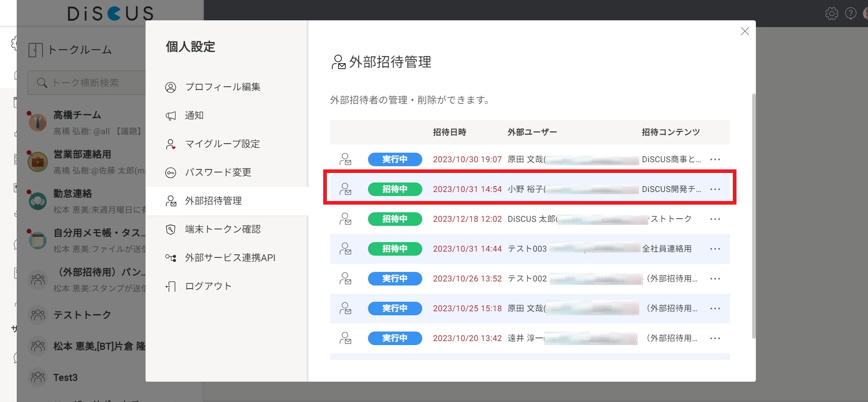Click 実行中 badge in the 2023/10/30 row
Image resolution: width=868 pixels, height=402 pixels.
[x=395, y=159]
